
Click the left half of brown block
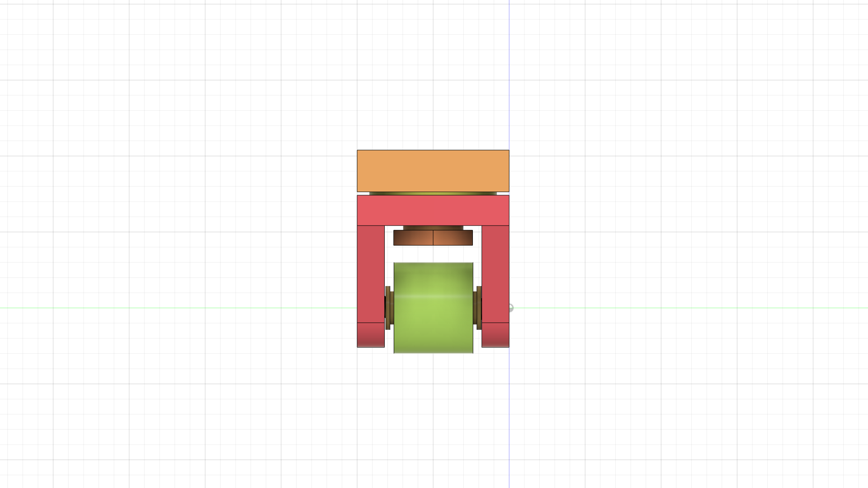pyautogui.click(x=413, y=238)
